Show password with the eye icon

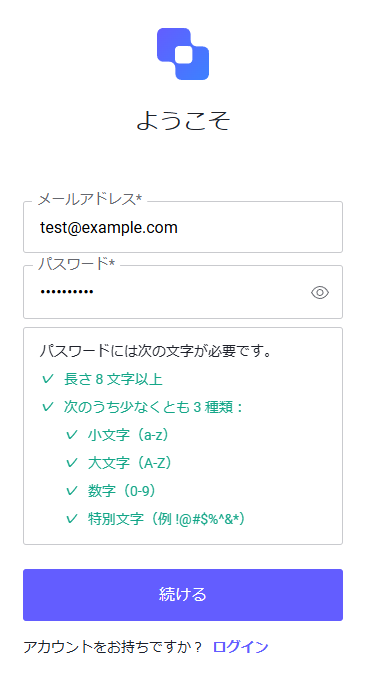coord(320,293)
